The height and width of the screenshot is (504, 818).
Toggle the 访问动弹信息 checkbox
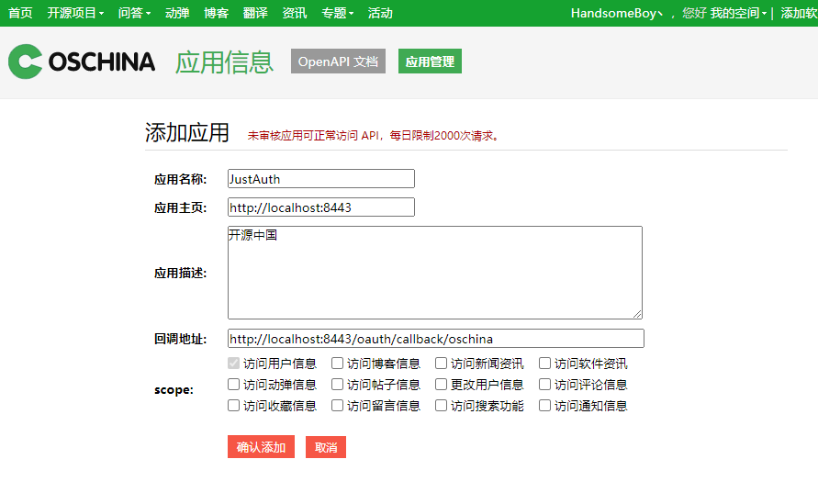(x=234, y=385)
